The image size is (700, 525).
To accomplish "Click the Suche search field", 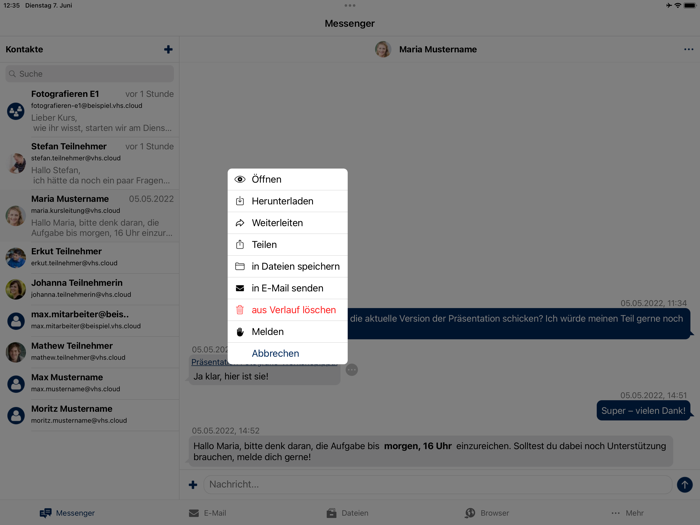I will pyautogui.click(x=90, y=74).
